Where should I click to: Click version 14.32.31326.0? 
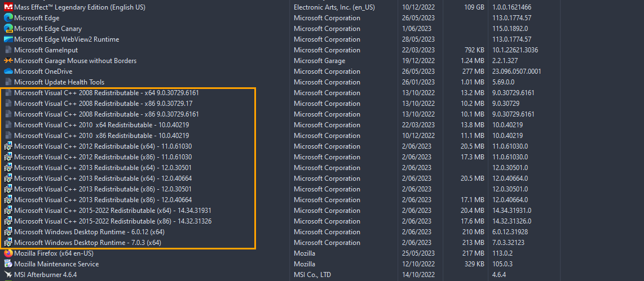(x=511, y=221)
